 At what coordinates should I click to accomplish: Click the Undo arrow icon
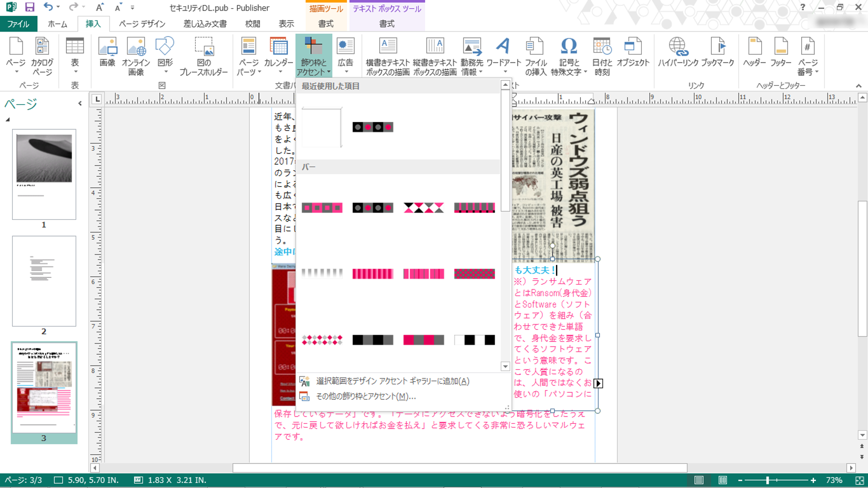48,7
